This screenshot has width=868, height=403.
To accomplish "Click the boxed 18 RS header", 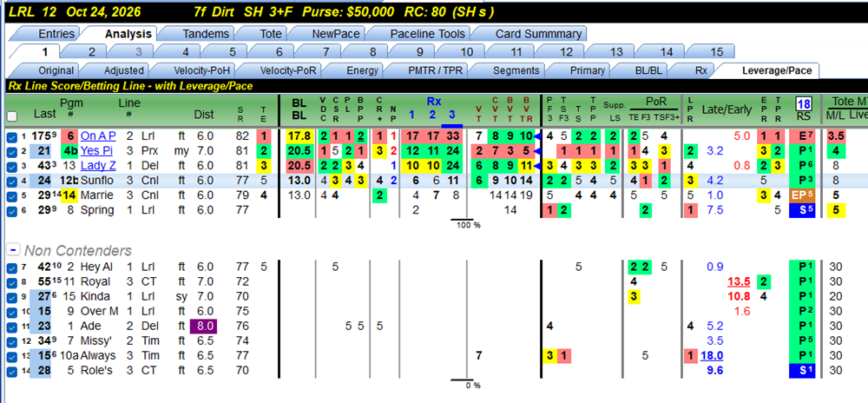I will [803, 103].
